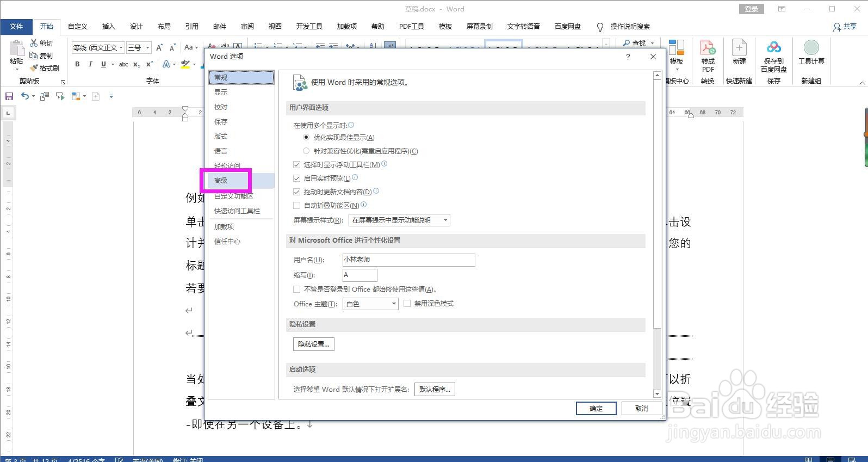Viewport: 868px width, 462px height.
Task: Open the Change Case (Aa) dropdown
Action: point(190,47)
